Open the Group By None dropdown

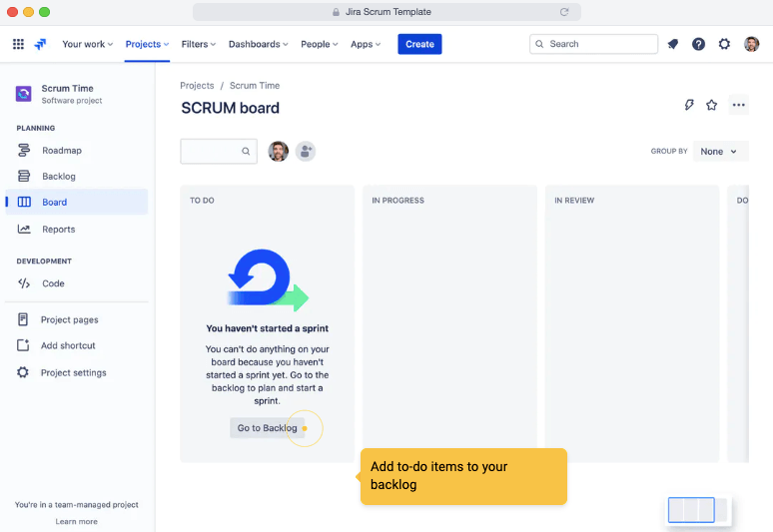[720, 152]
